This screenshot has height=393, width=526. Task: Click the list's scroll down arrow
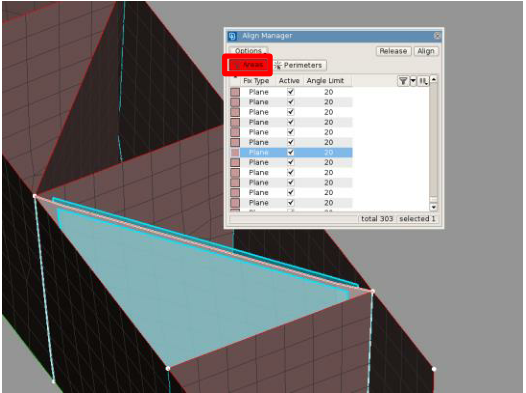click(433, 207)
